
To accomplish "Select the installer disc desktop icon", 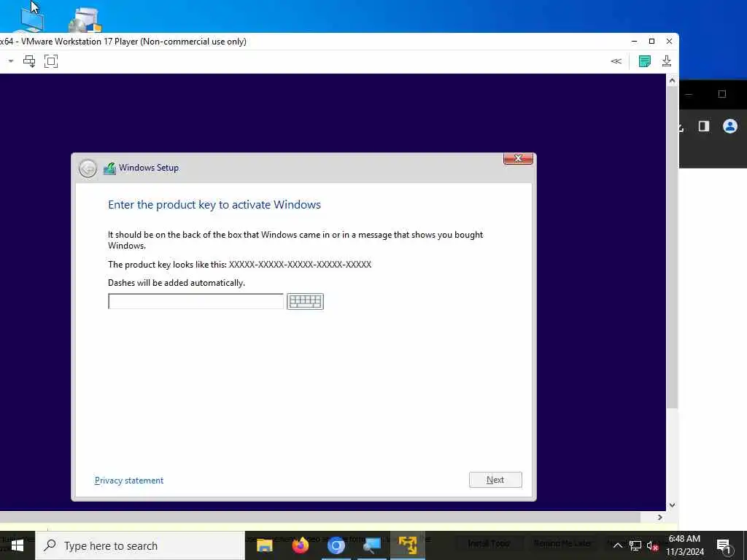I will [85, 20].
